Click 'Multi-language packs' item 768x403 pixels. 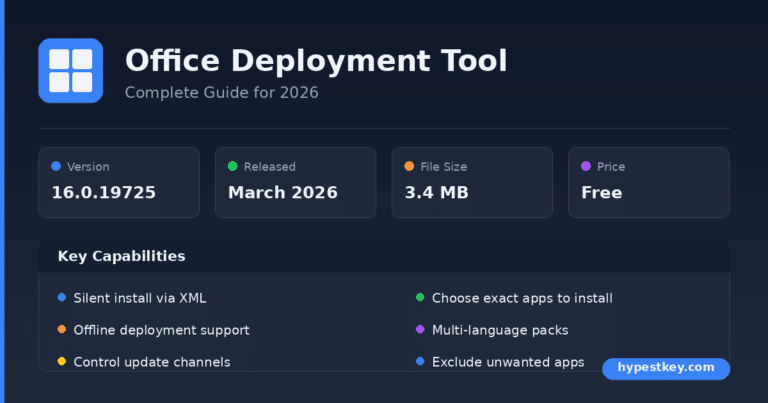[x=500, y=330]
